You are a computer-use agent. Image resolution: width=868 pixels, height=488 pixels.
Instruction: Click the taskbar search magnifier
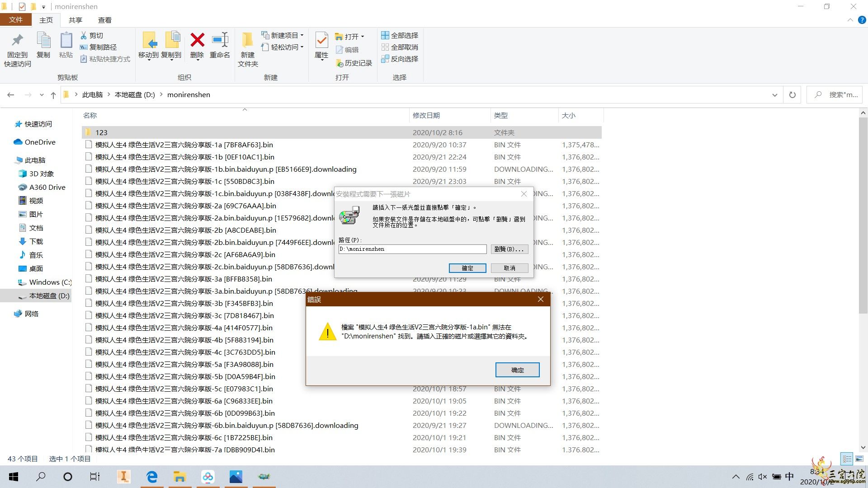[41, 477]
